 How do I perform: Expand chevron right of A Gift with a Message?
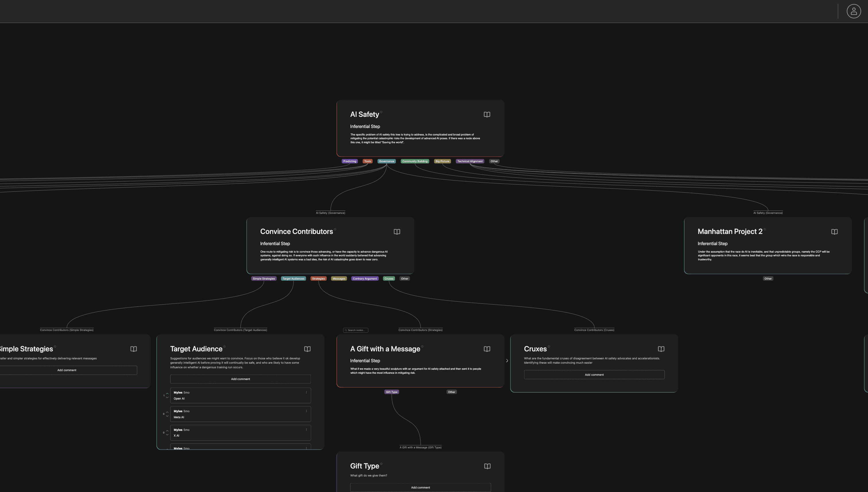point(507,361)
